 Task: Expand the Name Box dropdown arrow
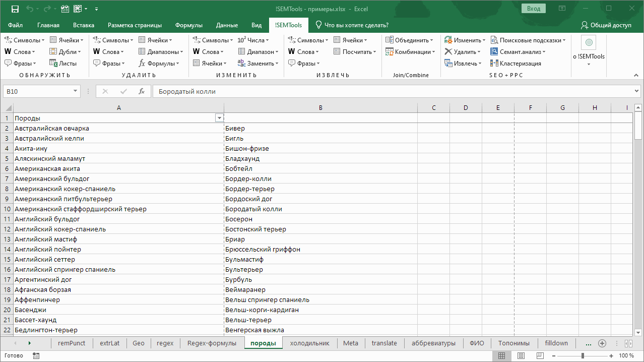click(x=76, y=92)
